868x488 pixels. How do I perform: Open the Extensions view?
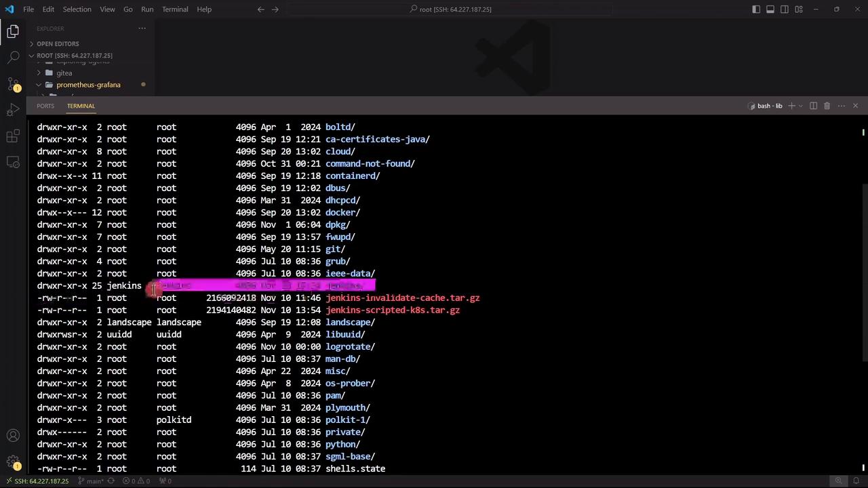tap(13, 136)
